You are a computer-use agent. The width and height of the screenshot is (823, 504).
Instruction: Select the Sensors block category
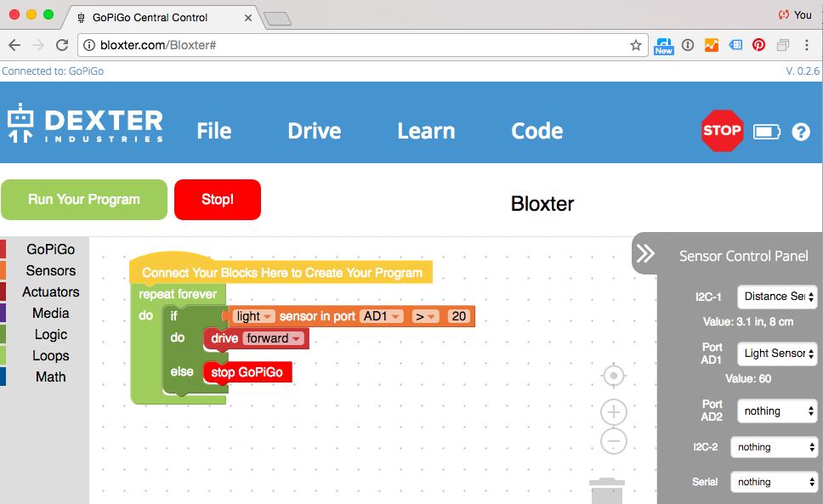[50, 270]
